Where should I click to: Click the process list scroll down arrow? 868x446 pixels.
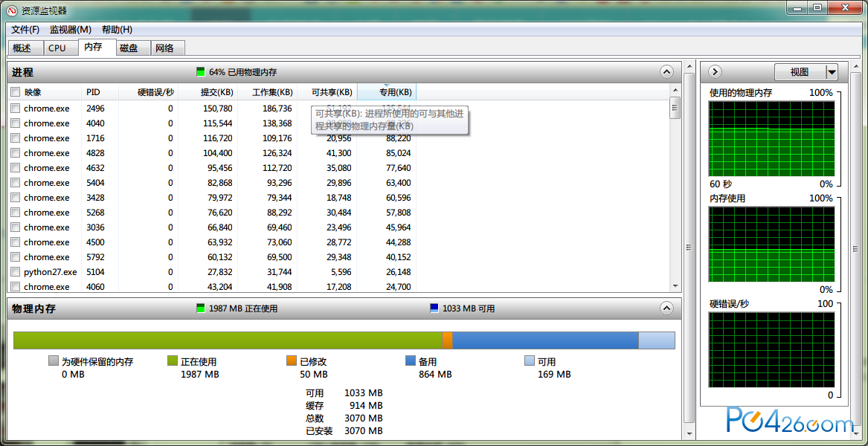pyautogui.click(x=675, y=286)
